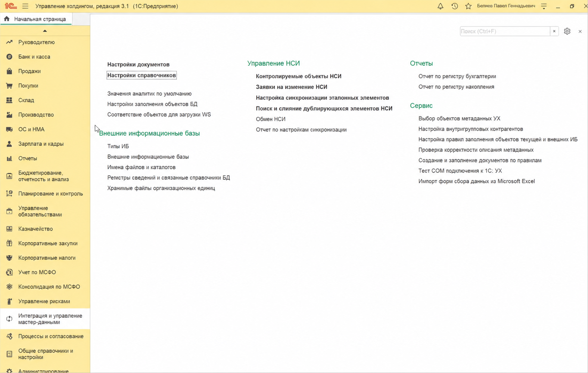Open Внешние информационные базы list link
This screenshot has width=588, height=373.
click(148, 157)
